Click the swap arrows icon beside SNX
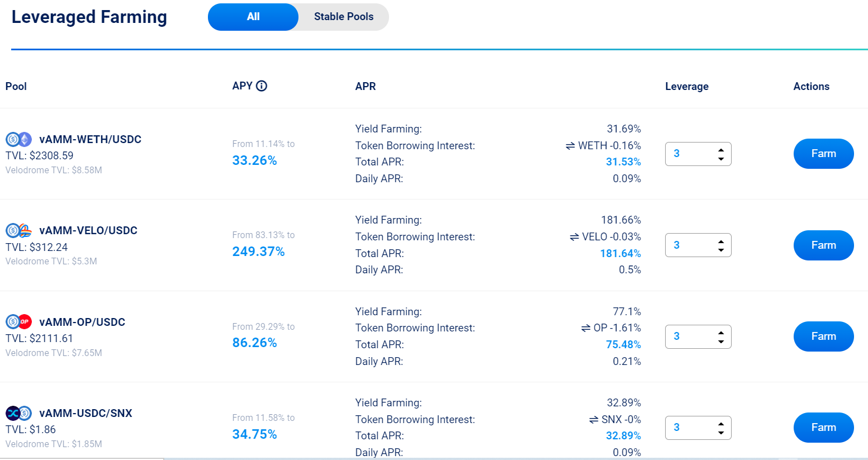Viewport: 868px width, 460px height. tap(594, 420)
